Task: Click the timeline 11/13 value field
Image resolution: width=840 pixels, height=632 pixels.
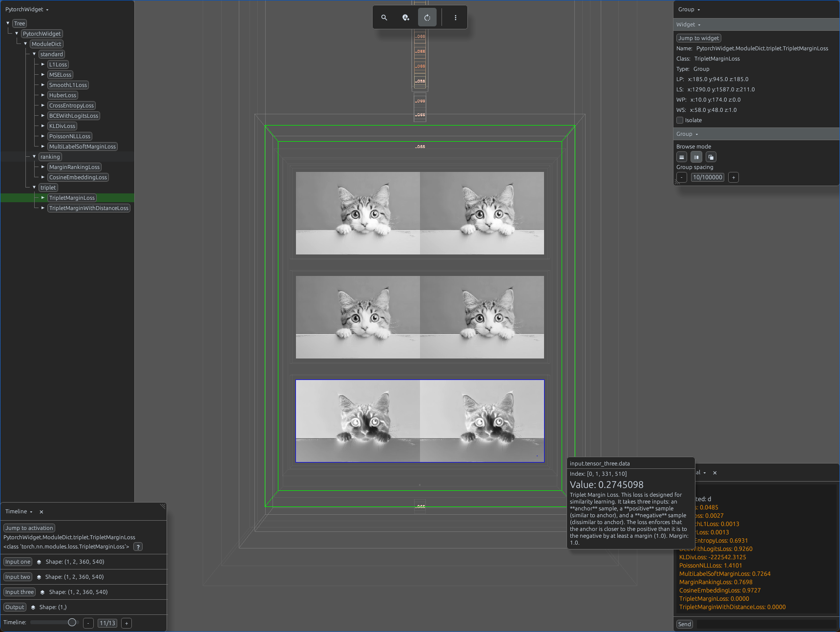Action: (107, 623)
